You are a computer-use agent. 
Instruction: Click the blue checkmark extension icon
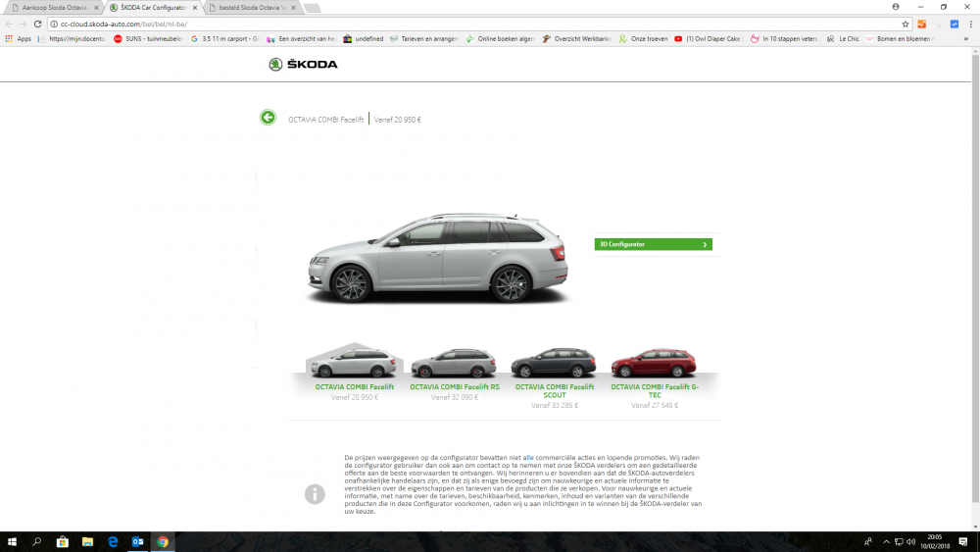pos(955,24)
